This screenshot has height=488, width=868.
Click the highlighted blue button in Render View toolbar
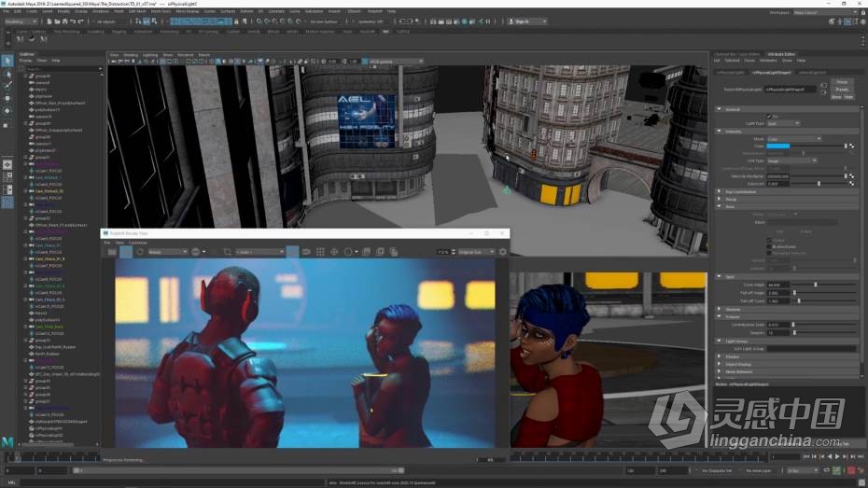click(x=126, y=252)
